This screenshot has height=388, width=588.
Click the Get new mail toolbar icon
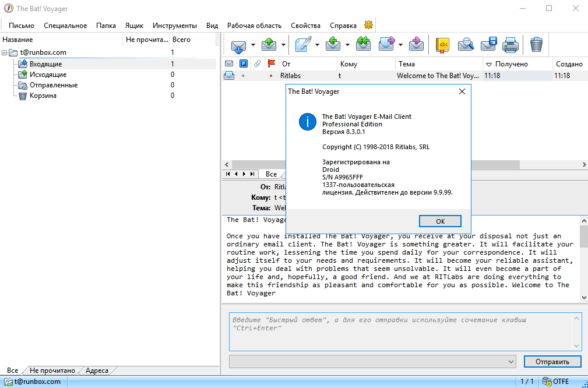pos(238,45)
